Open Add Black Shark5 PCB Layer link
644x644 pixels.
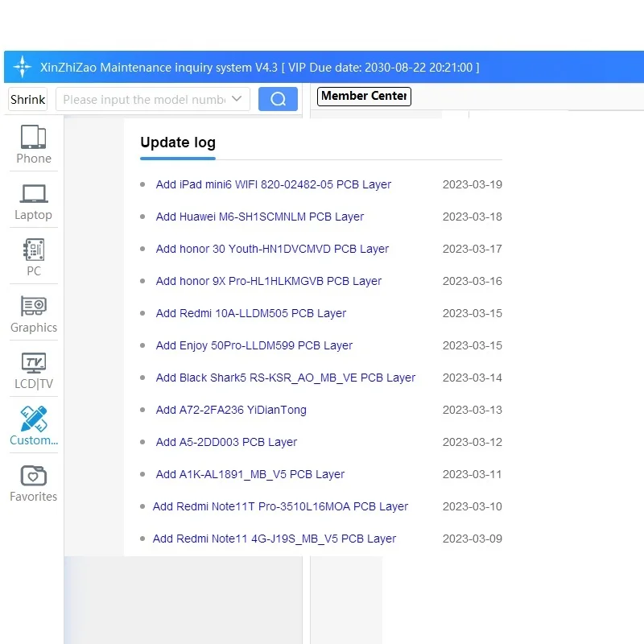point(286,378)
